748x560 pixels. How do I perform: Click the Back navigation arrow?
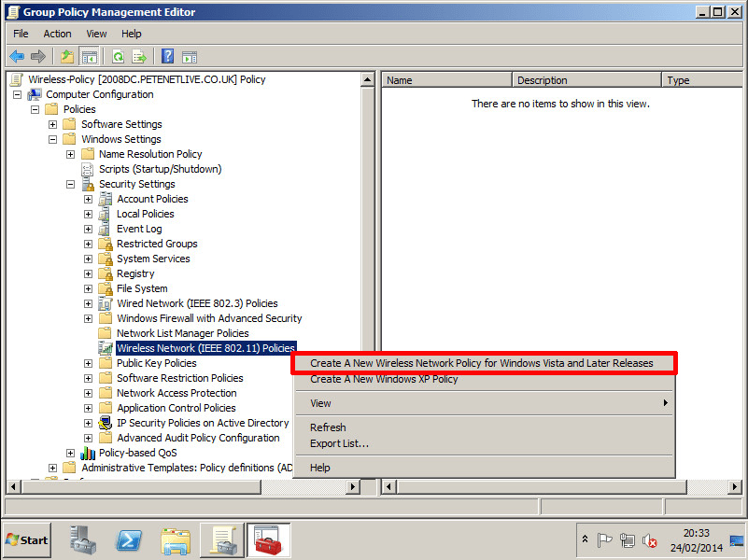tap(17, 56)
